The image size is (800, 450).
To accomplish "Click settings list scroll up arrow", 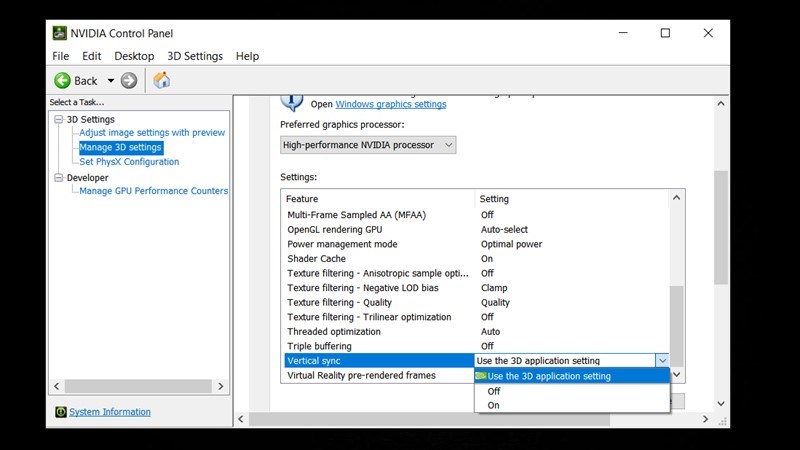I will pyautogui.click(x=677, y=198).
